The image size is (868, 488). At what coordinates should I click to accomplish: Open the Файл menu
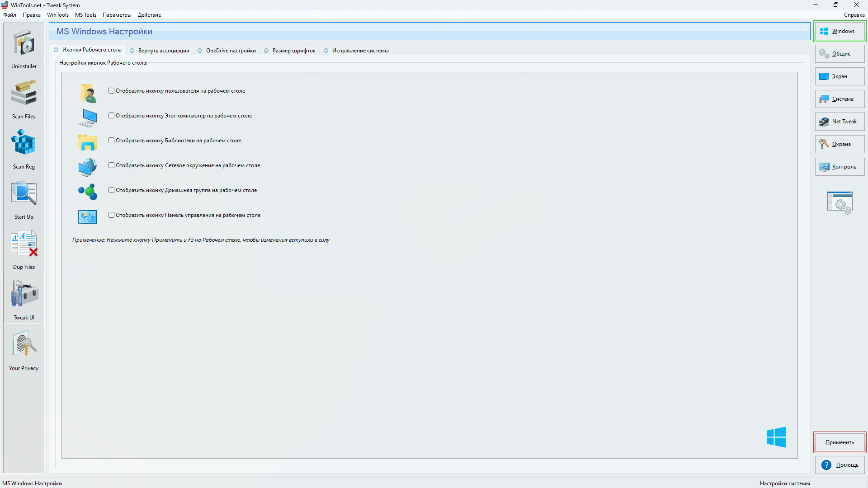(10, 15)
